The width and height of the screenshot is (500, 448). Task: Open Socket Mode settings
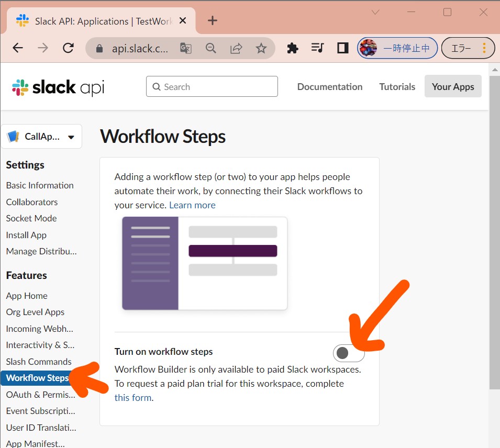tap(31, 218)
